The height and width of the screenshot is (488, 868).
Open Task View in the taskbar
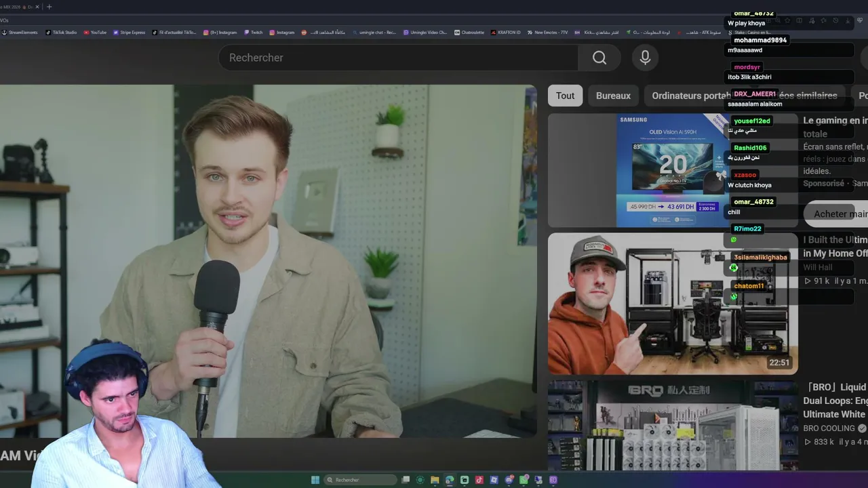[406, 480]
